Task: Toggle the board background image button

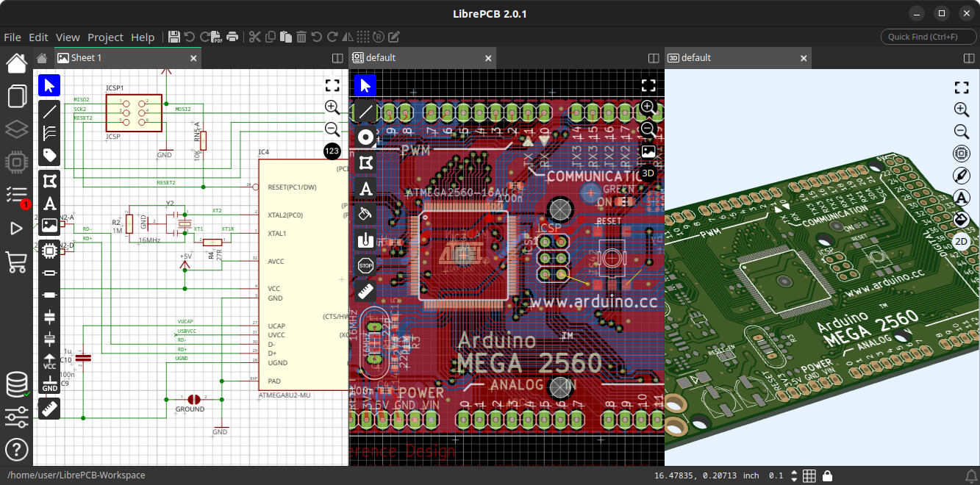Action: click(648, 151)
